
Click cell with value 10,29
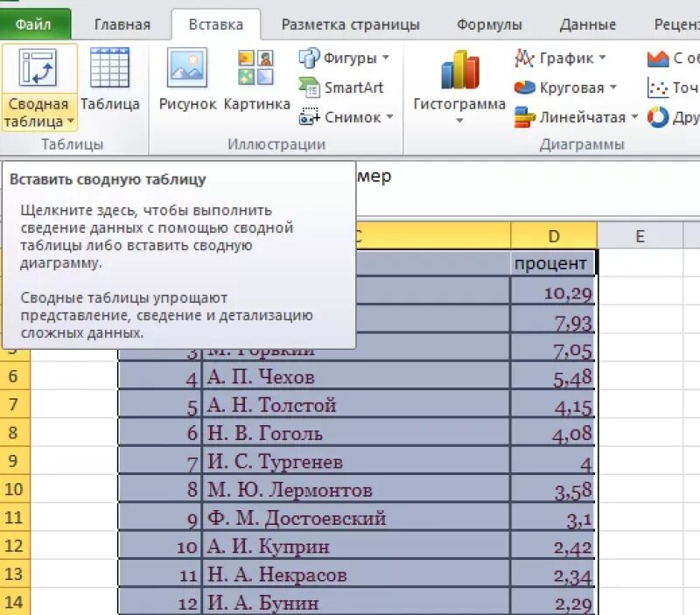click(x=553, y=291)
